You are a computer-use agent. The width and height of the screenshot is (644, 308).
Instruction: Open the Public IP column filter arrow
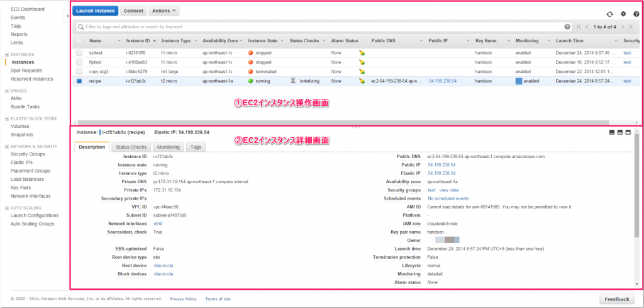coord(468,41)
